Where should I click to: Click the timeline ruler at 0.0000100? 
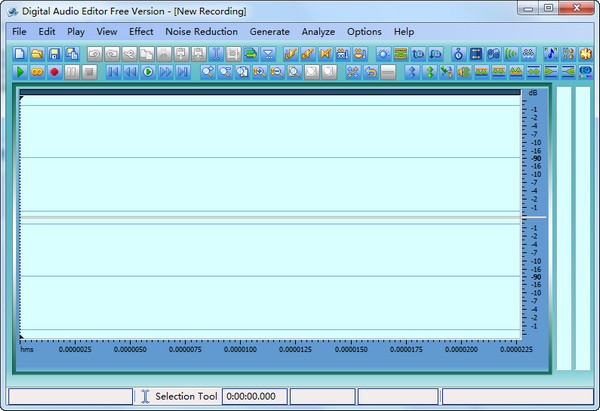click(241, 348)
